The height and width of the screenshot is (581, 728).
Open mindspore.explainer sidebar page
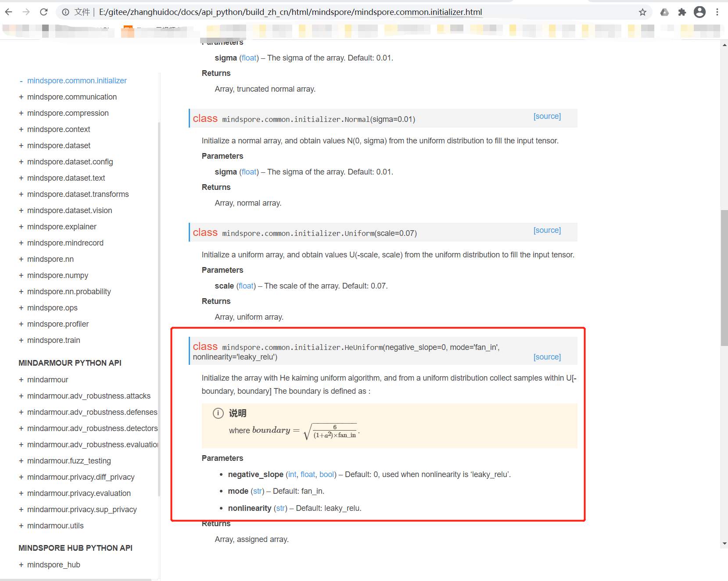pyautogui.click(x=62, y=227)
